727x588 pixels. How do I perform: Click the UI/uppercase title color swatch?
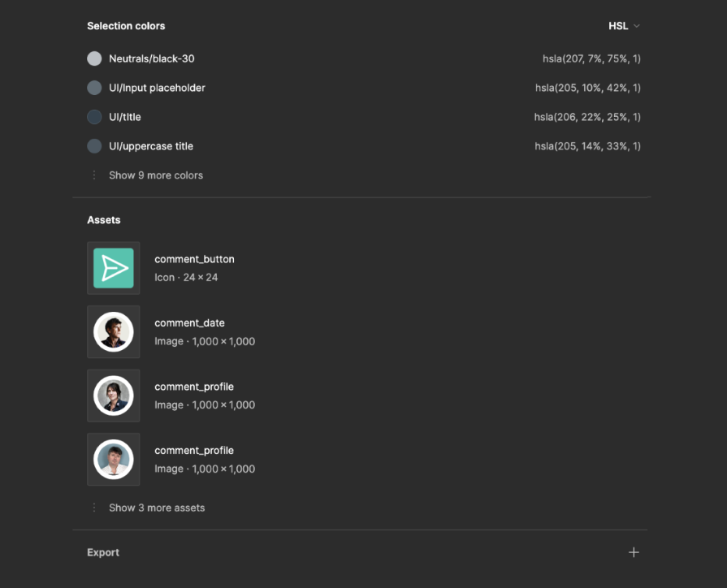pyautogui.click(x=94, y=146)
